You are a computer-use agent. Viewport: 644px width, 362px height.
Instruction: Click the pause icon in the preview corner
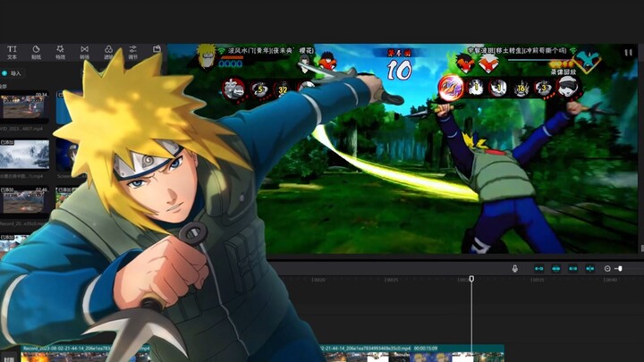[x=629, y=53]
